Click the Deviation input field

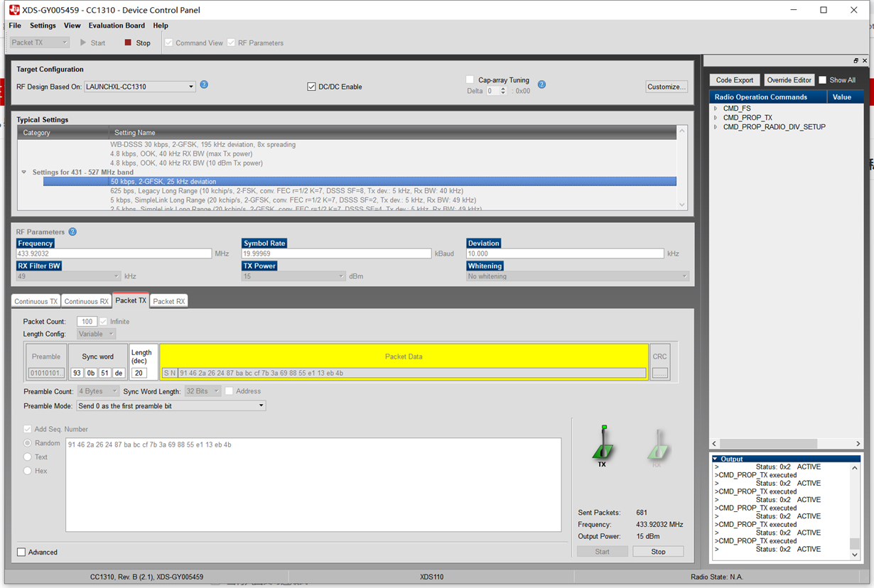[566, 254]
